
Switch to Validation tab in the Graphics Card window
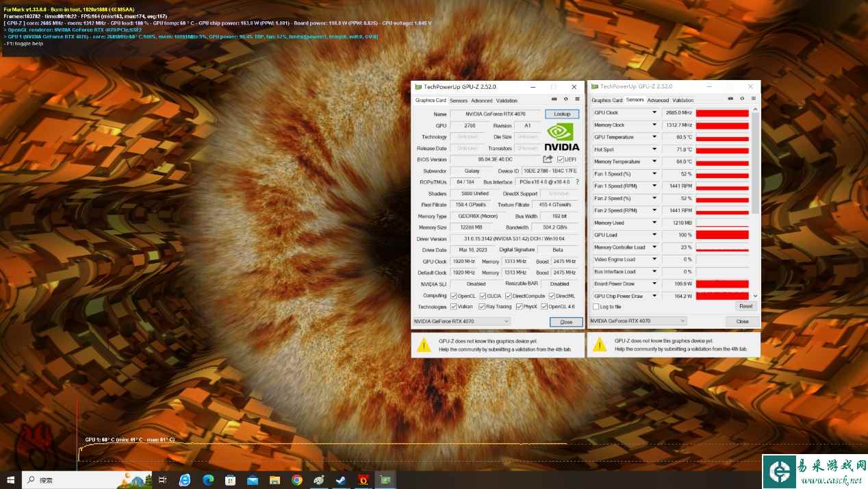click(507, 101)
